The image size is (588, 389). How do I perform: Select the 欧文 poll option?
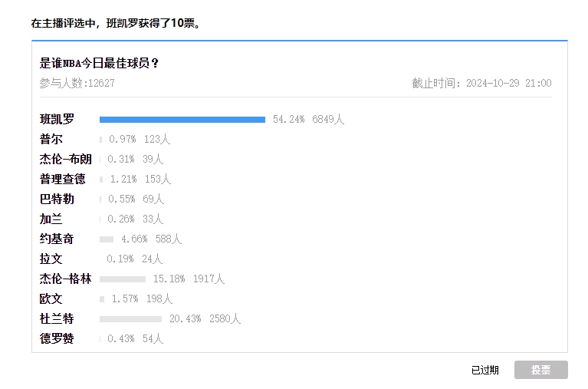[x=51, y=299]
